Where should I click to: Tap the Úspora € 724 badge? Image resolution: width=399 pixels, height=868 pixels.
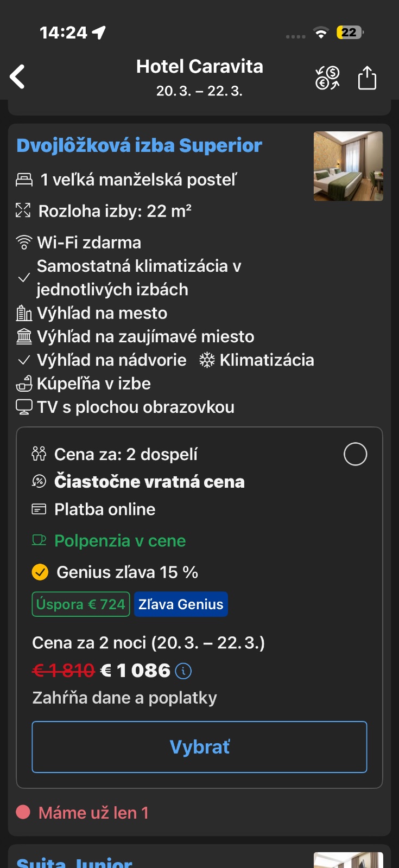81,604
